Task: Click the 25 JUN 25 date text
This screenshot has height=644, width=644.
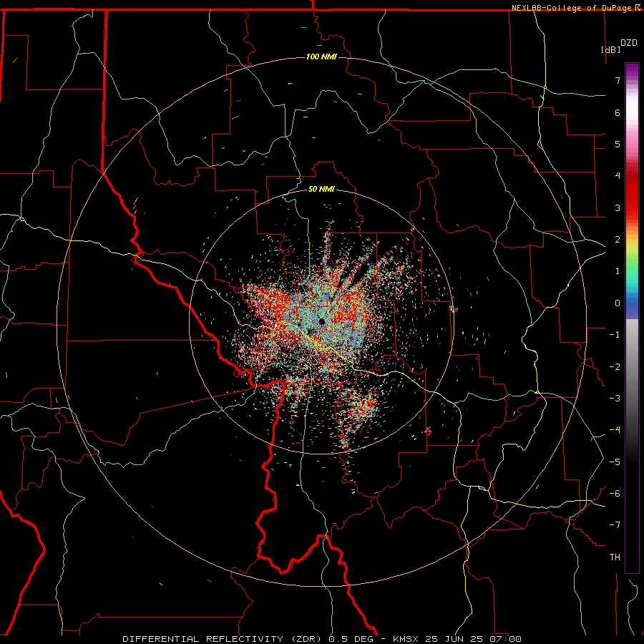Action: [454, 639]
